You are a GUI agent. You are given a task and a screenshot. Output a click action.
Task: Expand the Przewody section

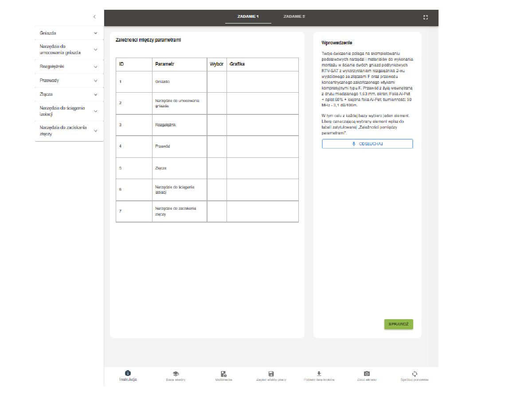(95, 81)
